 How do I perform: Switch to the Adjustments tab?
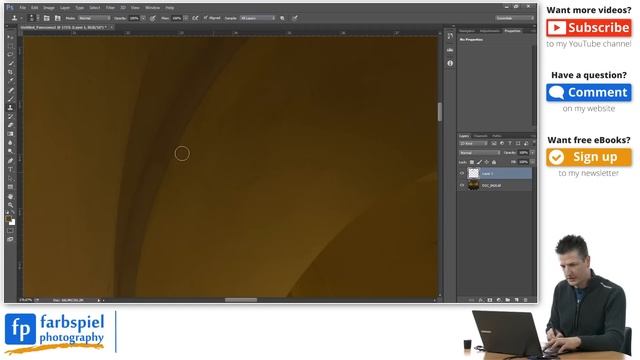pyautogui.click(x=489, y=31)
